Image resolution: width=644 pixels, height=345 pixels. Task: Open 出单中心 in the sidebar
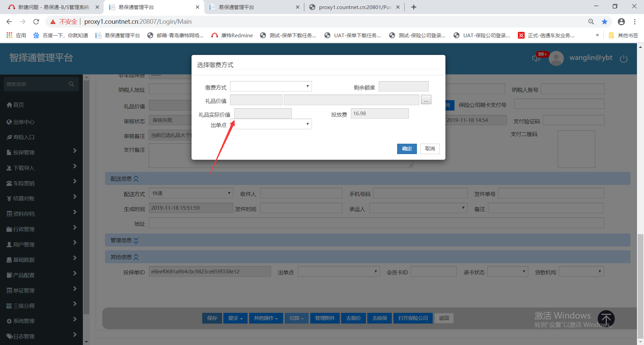(x=20, y=122)
